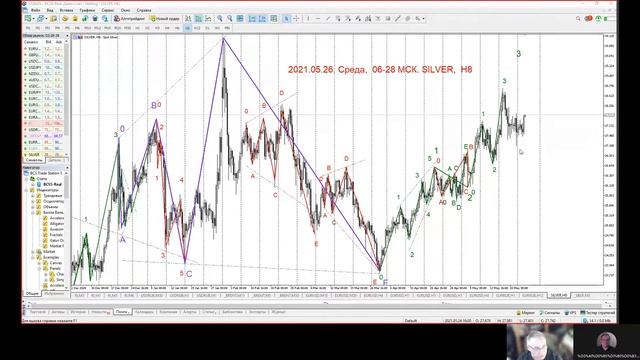This screenshot has width=640, height=360.
Task: Switch chart to candlestick mode
Action: (x=198, y=19)
